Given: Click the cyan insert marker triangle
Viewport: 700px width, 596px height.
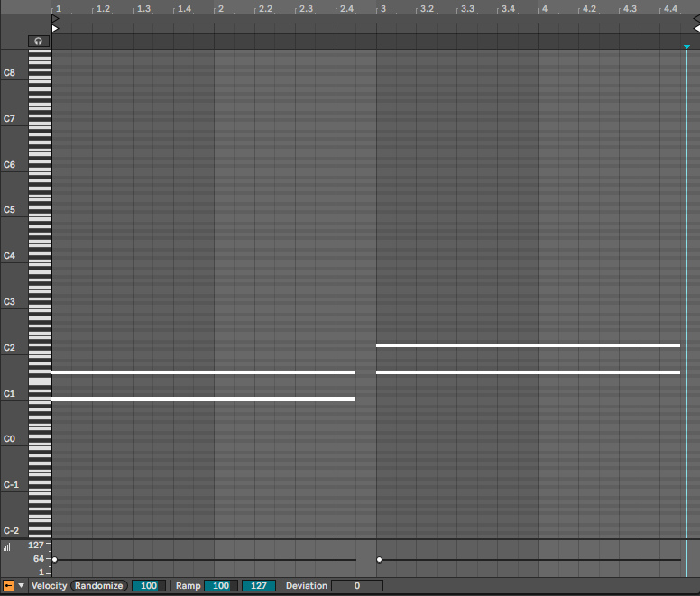Looking at the screenshot, I should point(686,46).
